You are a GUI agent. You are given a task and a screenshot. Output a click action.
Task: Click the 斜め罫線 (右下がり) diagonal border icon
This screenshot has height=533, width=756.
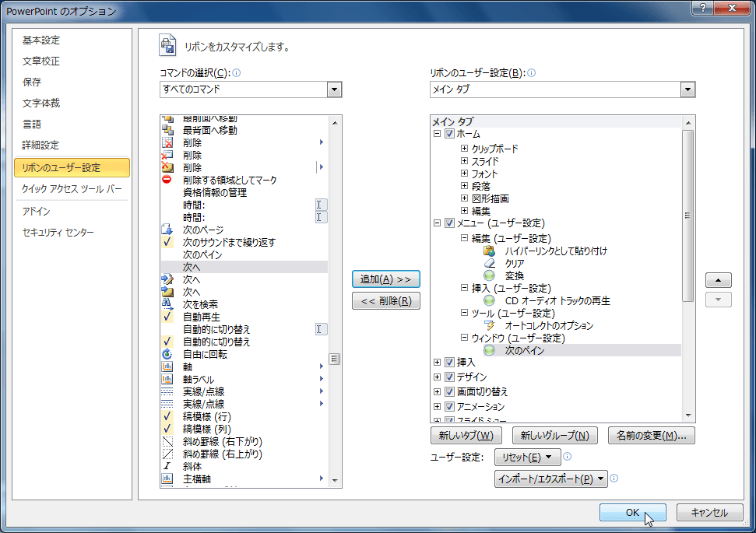pyautogui.click(x=167, y=441)
